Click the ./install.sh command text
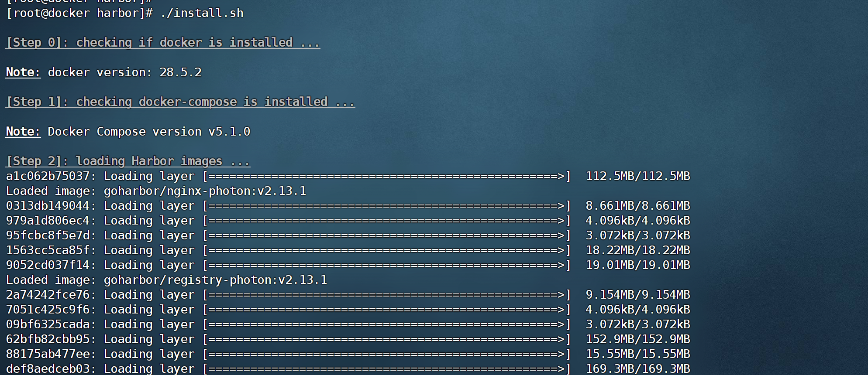This screenshot has height=375, width=868. click(x=202, y=13)
